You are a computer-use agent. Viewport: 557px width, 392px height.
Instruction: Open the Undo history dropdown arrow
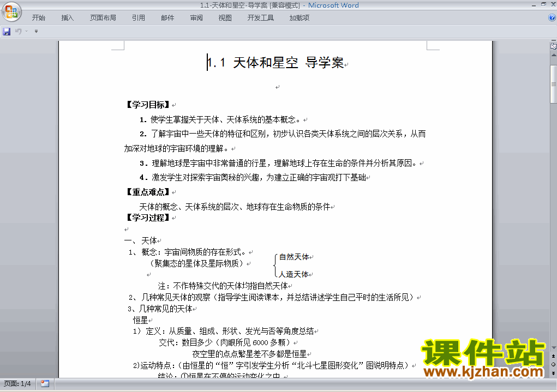click(x=26, y=32)
